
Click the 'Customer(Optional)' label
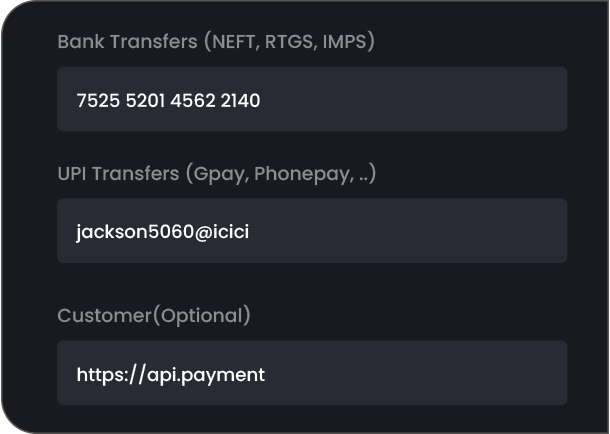(154, 315)
